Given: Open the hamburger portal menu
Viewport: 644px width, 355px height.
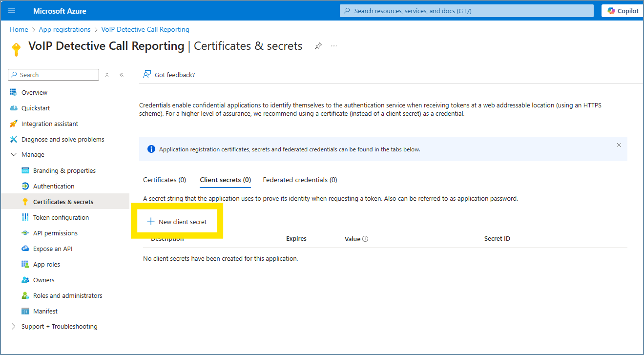Looking at the screenshot, I should (x=12, y=11).
